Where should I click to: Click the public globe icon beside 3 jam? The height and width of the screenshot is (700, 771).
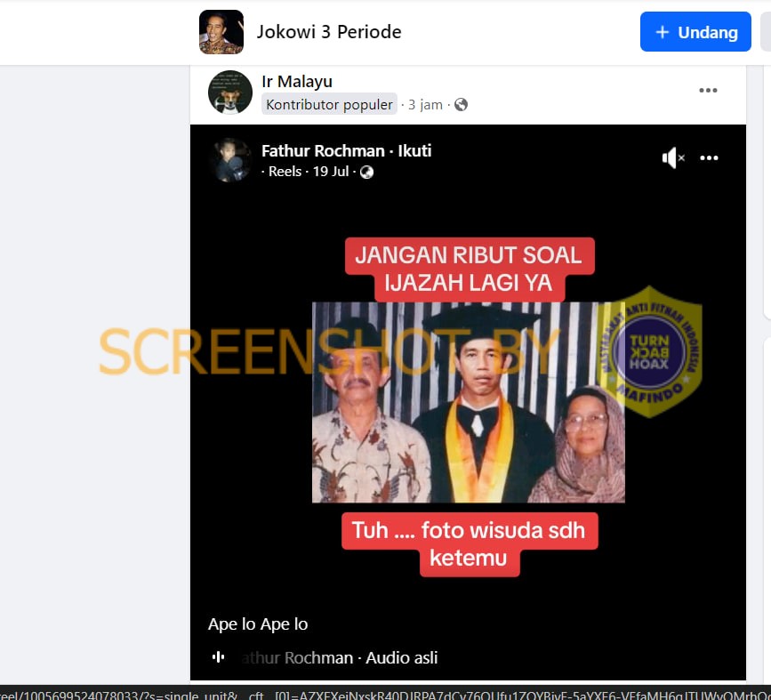pos(461,105)
